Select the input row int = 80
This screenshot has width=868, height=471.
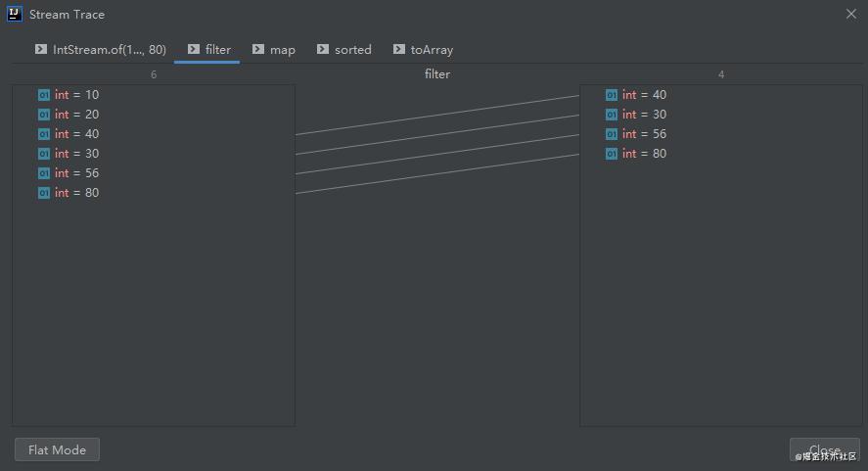point(154,193)
